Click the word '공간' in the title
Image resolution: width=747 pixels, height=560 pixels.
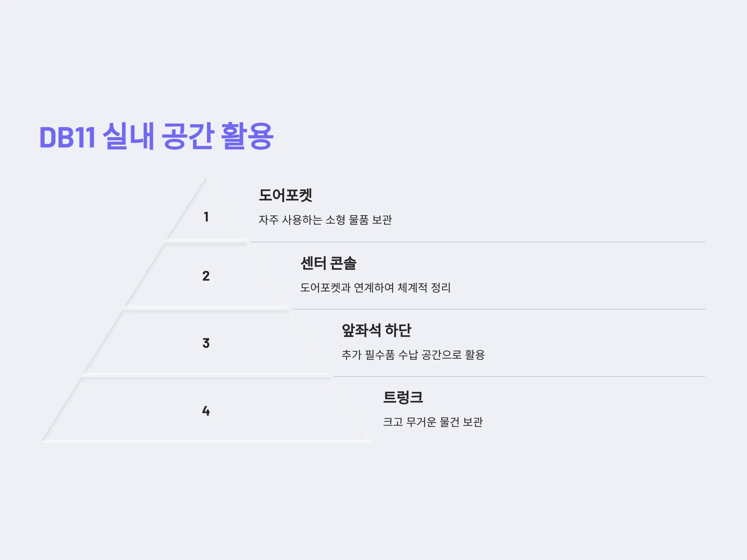(187, 136)
